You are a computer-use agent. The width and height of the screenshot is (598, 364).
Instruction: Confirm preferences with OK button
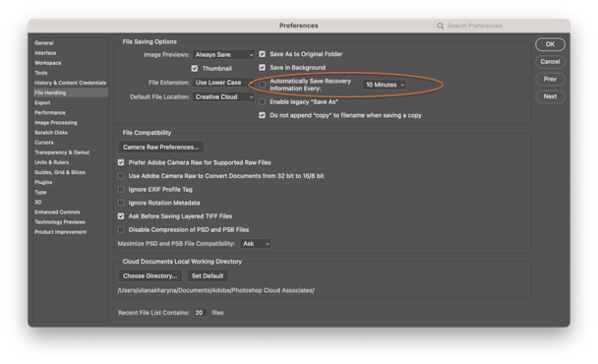[550, 44]
